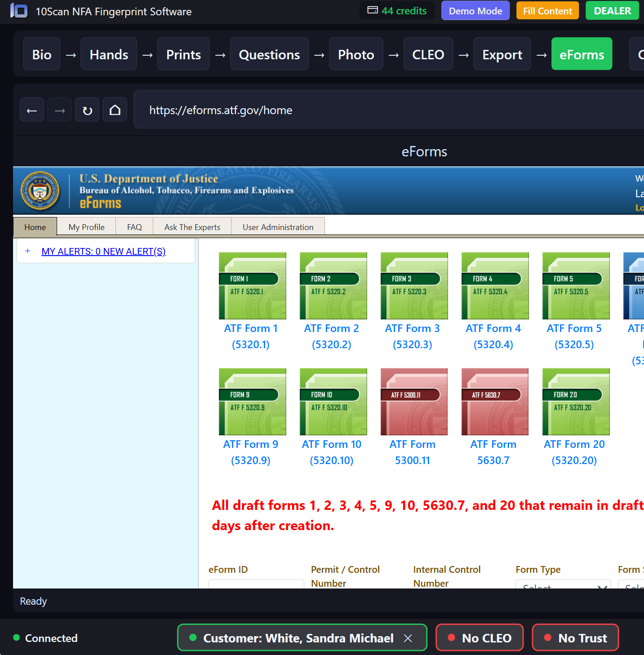Image resolution: width=644 pixels, height=655 pixels.
Task: Click the credits icon showing 44 credits
Action: (372, 10)
